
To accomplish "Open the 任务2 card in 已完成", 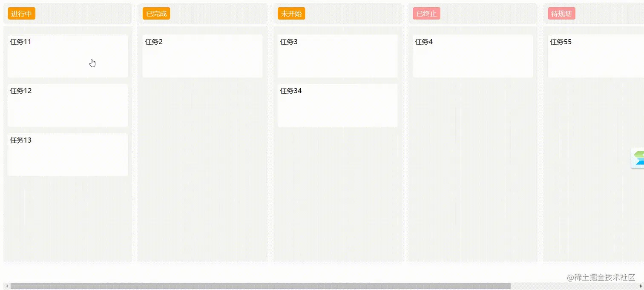I will [202, 56].
